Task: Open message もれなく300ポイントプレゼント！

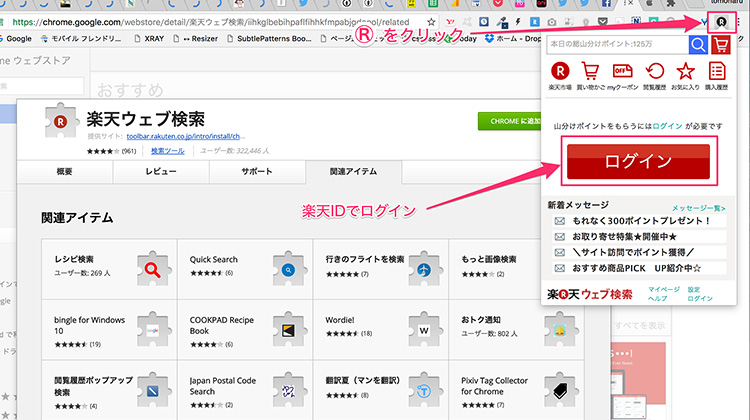Action: 639,221
